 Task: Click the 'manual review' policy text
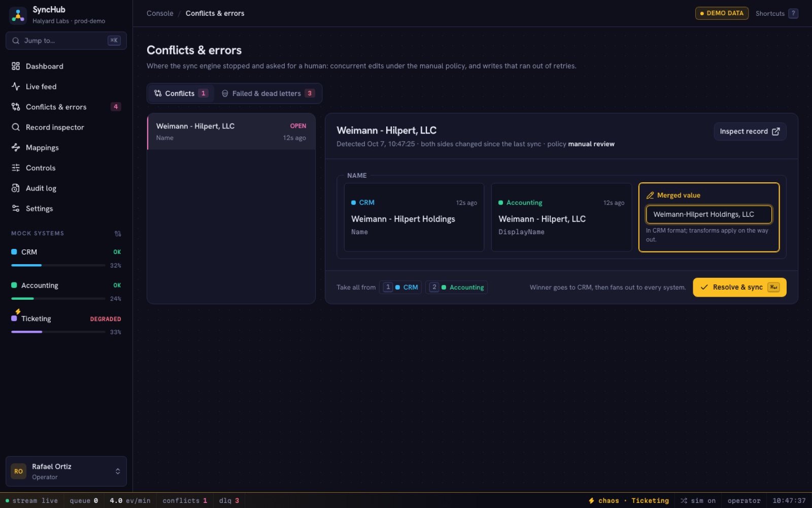[591, 144]
